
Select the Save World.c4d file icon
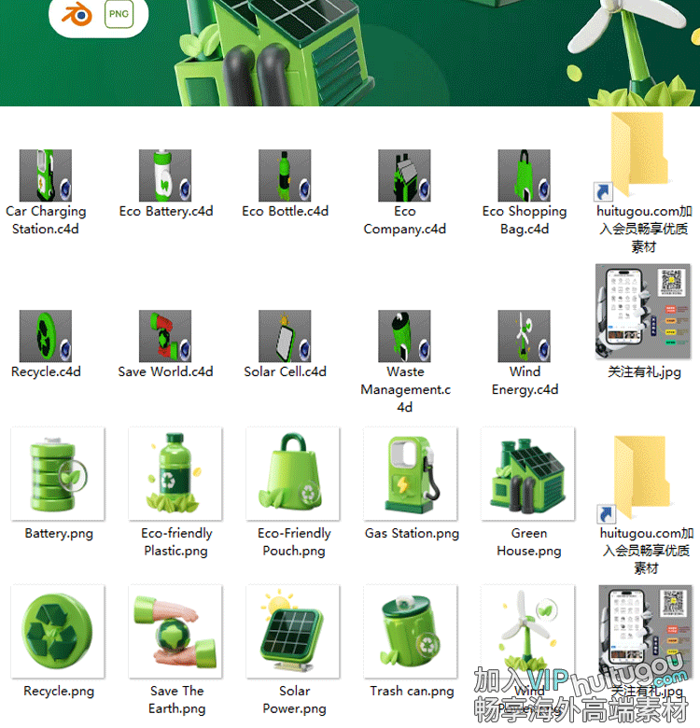point(165,336)
